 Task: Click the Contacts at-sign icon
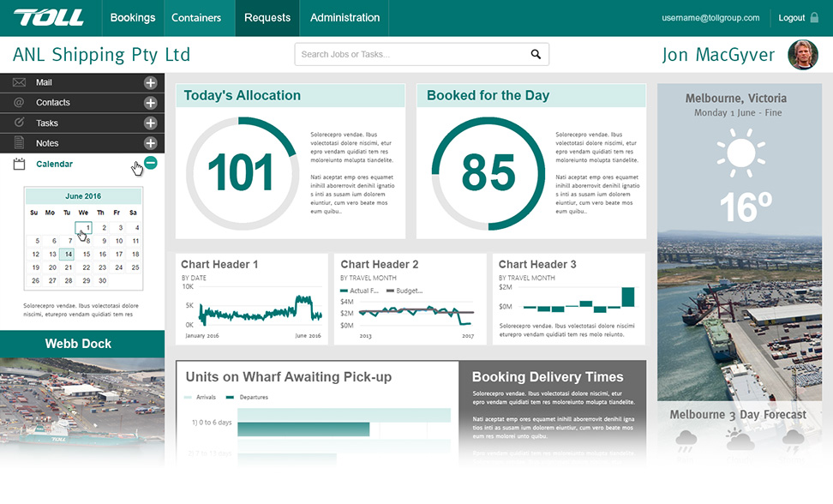click(x=19, y=103)
